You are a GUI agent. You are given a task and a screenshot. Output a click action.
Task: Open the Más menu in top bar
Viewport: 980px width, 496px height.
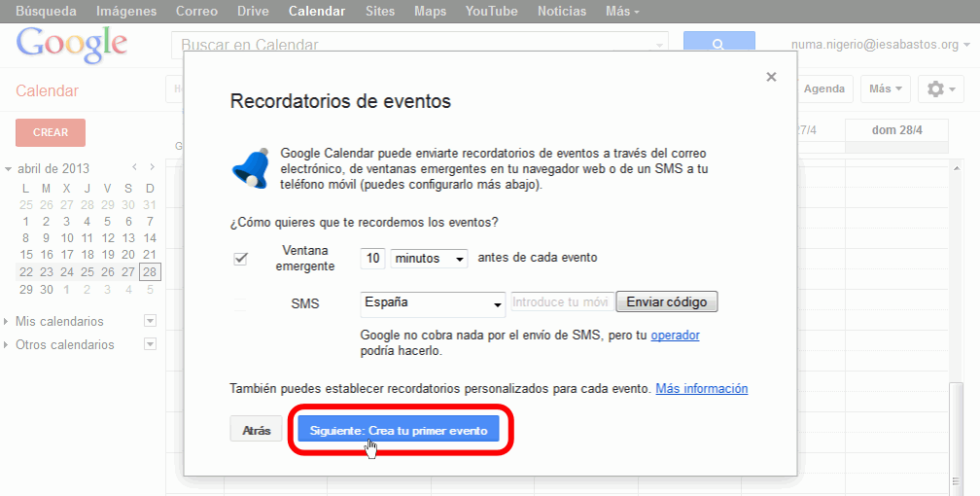(622, 11)
